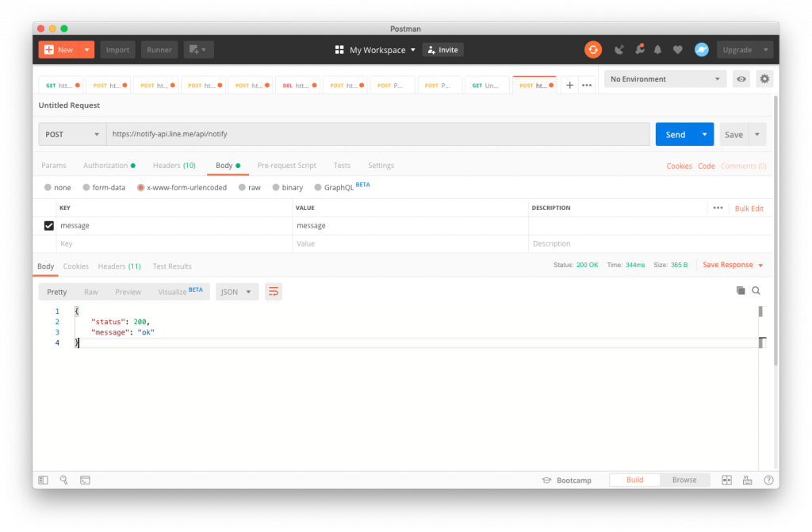Open keyboard shortcuts icon in status bar
Viewport: 812px width, 532px height.
[747, 480]
